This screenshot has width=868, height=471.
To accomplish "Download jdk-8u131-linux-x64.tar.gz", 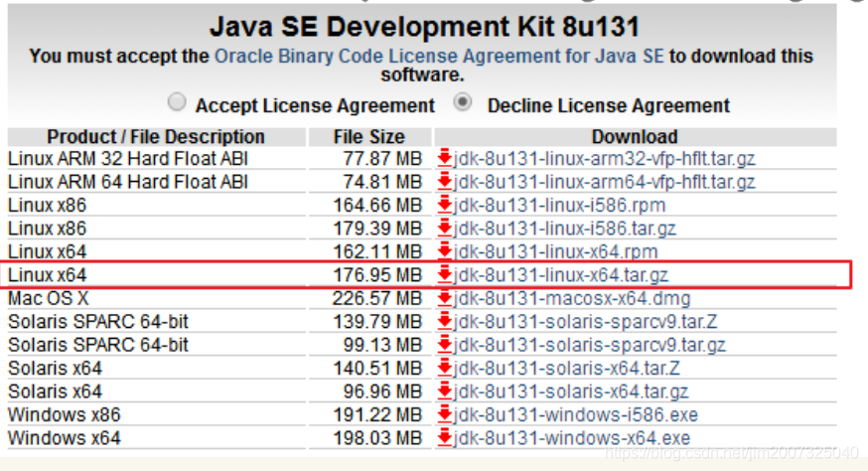I will (561, 275).
